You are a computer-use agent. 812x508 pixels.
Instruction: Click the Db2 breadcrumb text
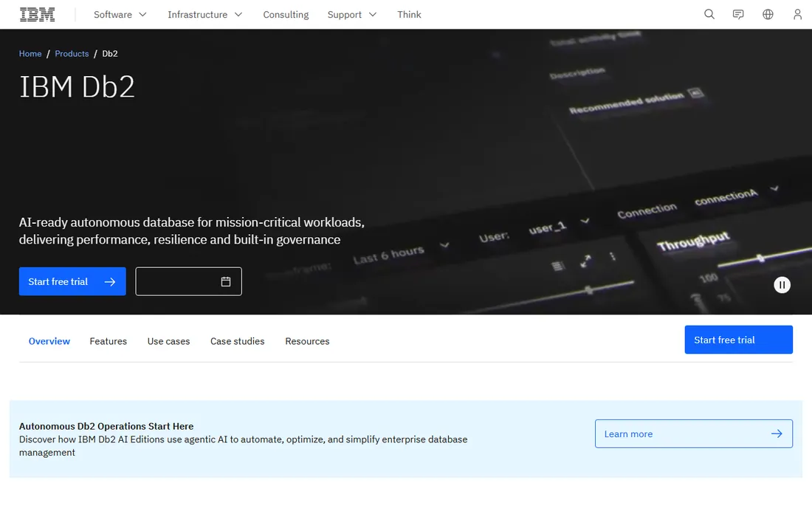point(110,54)
